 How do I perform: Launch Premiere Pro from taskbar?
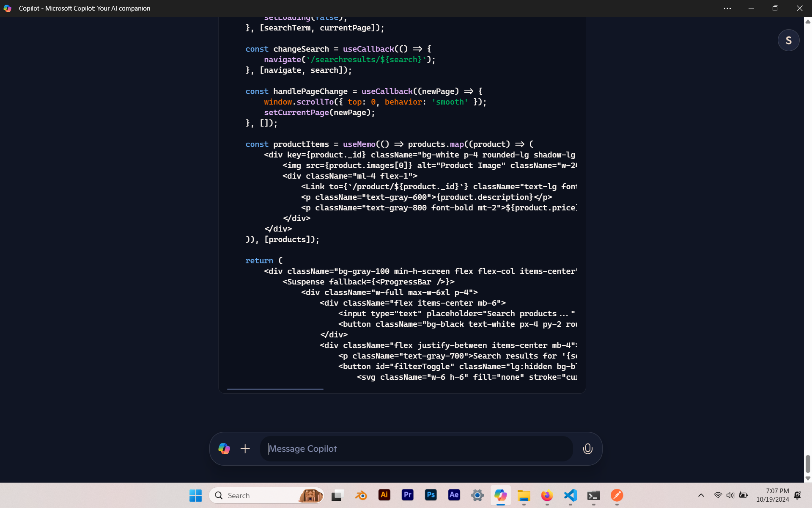[407, 495]
